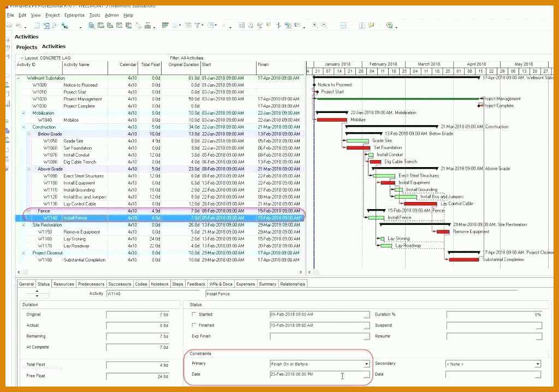Open the constraint Date picker button
559x392 pixels.
[x=366, y=375]
